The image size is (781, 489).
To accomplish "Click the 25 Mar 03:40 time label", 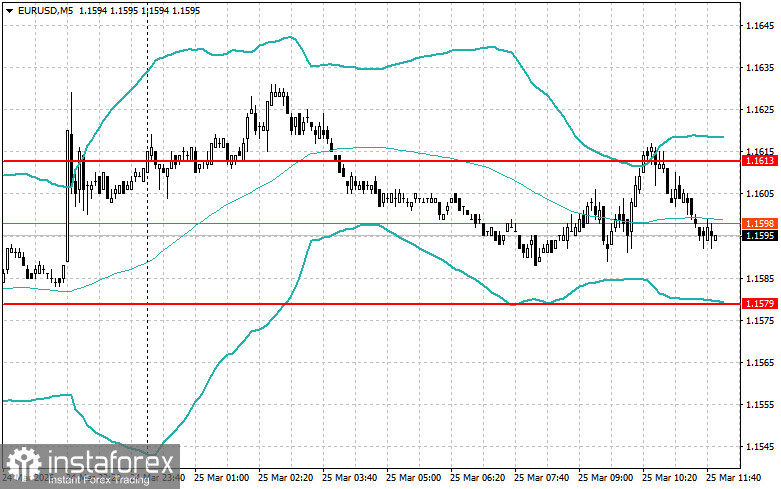I will click(x=350, y=478).
